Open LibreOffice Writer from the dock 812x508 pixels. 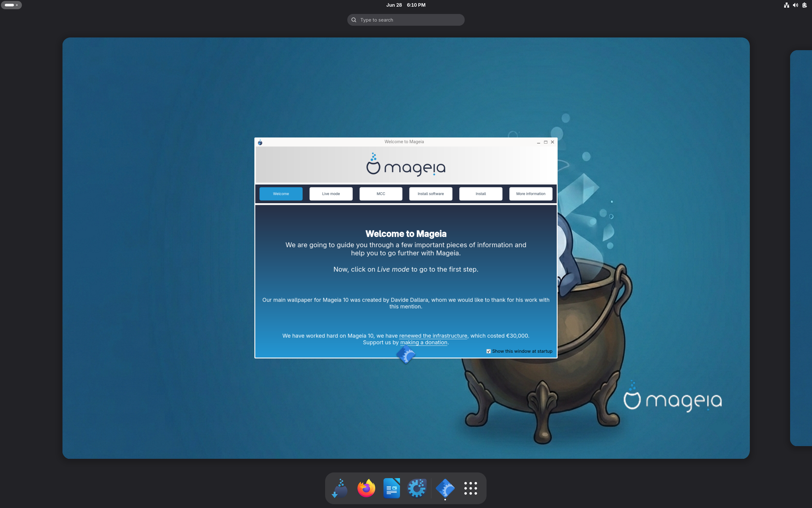pyautogui.click(x=392, y=488)
